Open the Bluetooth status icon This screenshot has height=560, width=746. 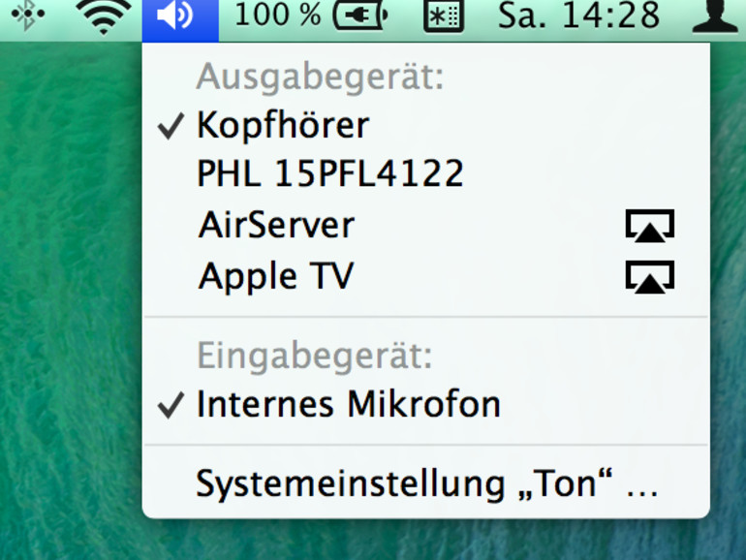(27, 16)
